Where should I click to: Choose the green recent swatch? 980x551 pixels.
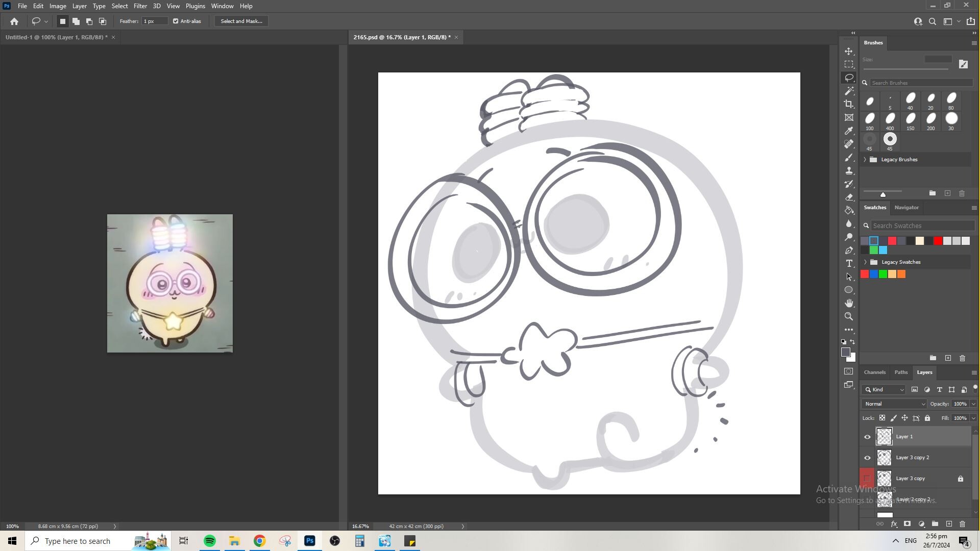[874, 251]
